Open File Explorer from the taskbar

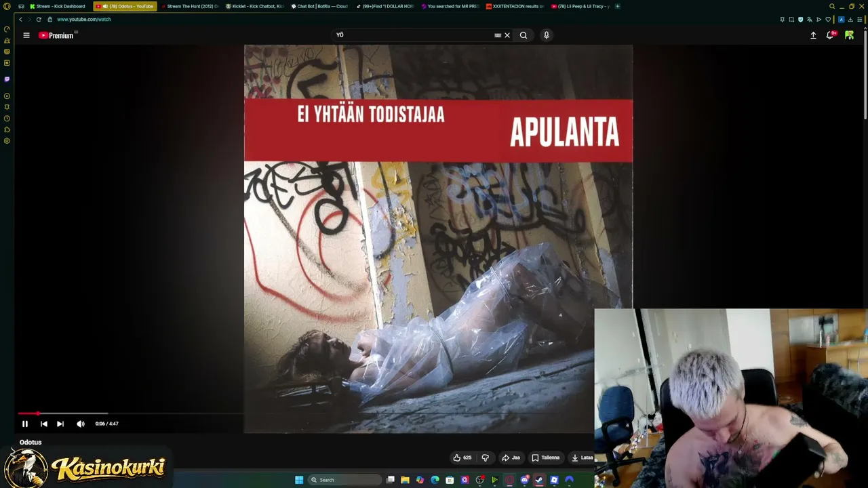[405, 480]
